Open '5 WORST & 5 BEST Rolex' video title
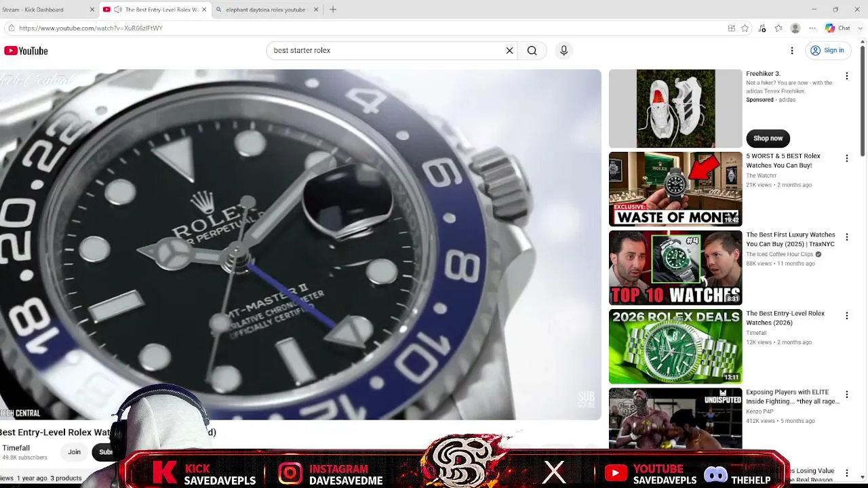868x488 pixels. click(783, 161)
